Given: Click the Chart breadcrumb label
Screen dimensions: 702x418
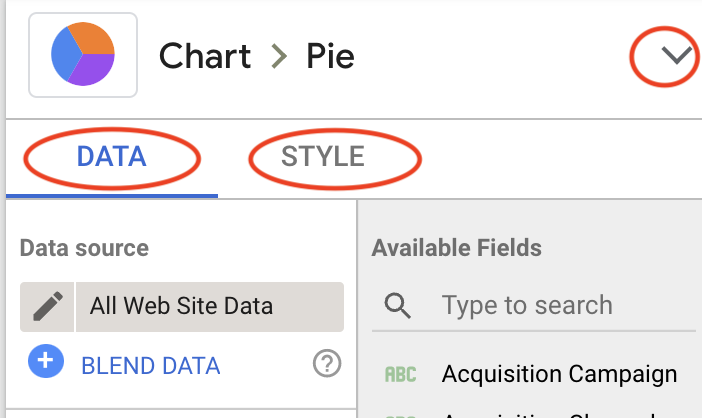Looking at the screenshot, I should click(x=205, y=56).
